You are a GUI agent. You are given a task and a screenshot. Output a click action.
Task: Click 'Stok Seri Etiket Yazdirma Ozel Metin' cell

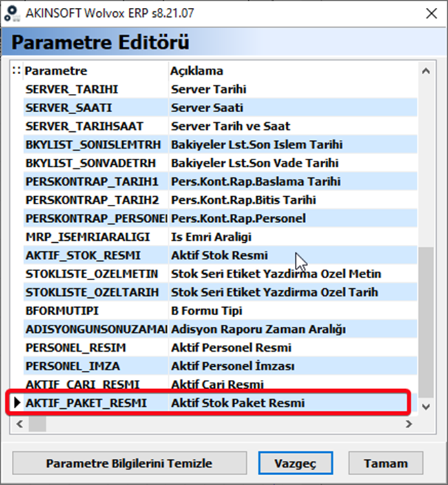pyautogui.click(x=276, y=274)
